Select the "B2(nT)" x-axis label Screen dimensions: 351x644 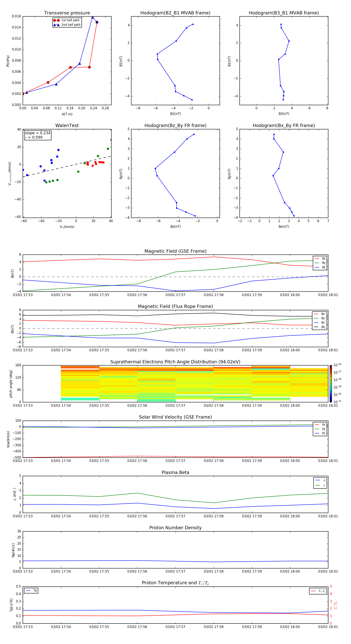(175, 114)
